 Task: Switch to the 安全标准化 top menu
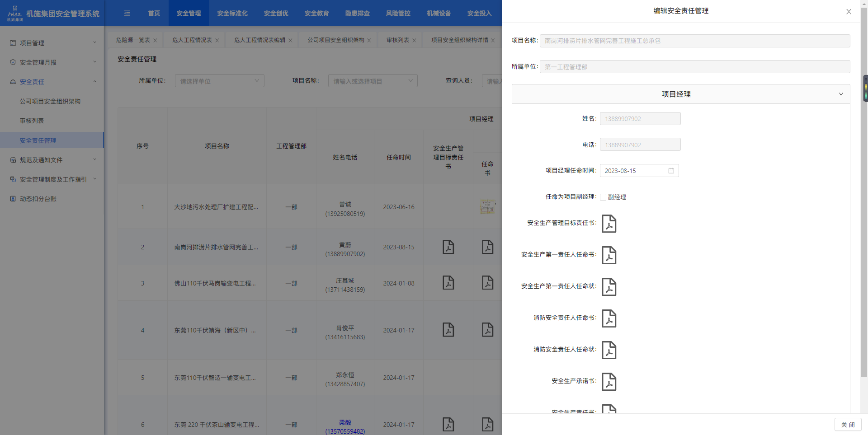(x=232, y=13)
